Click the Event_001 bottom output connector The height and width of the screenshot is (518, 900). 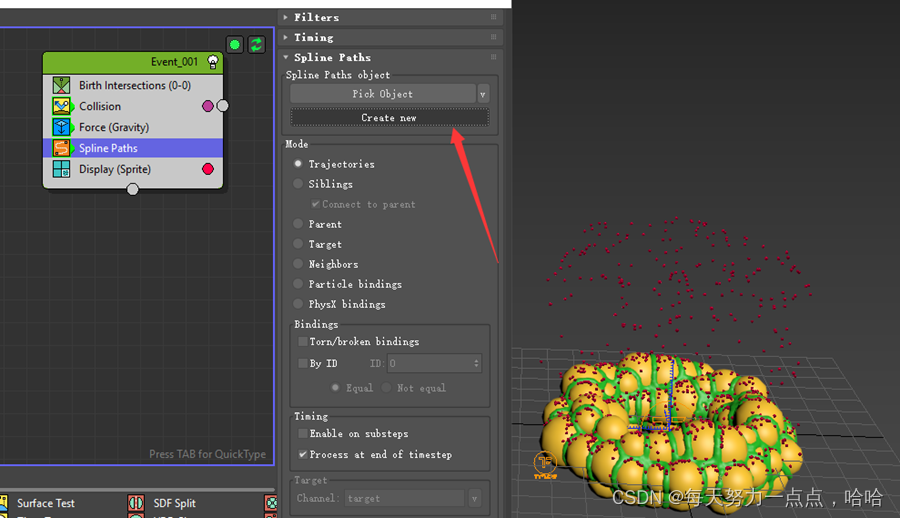coord(133,189)
